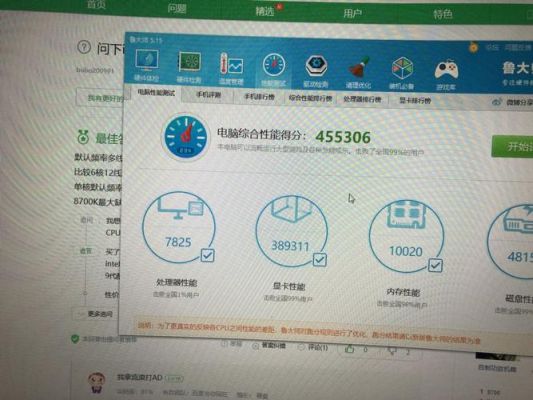Click the username 我拿流星打AD
Viewport: 533px width, 400px height.
tap(139, 377)
